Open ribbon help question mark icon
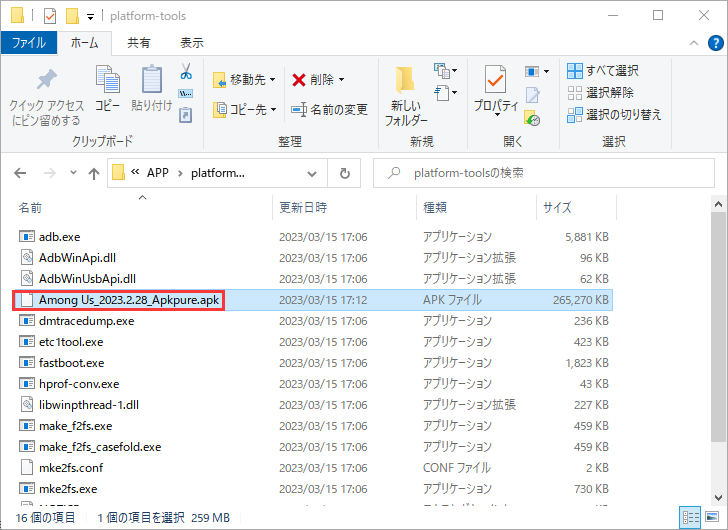Screen dimensions: 728x530 (x=715, y=43)
